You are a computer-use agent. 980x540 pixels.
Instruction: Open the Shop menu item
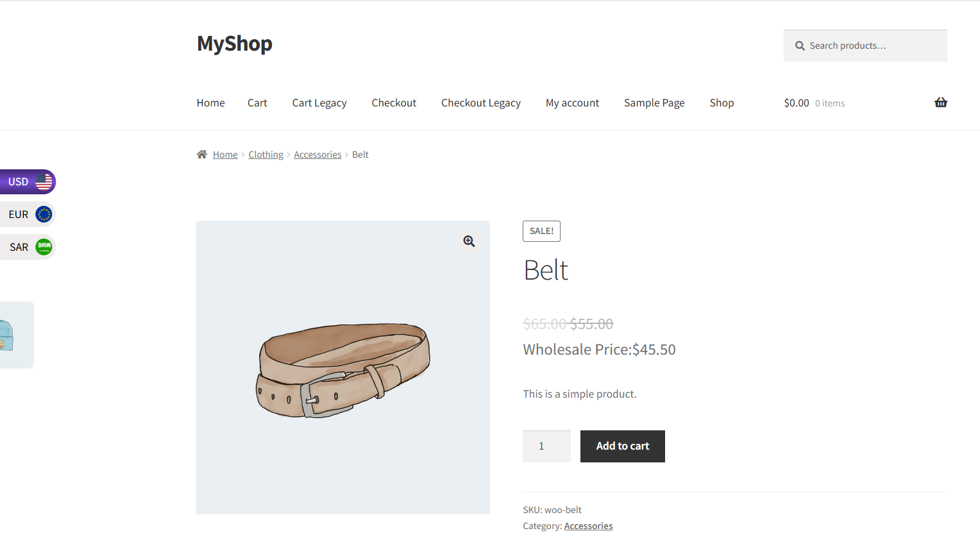722,103
